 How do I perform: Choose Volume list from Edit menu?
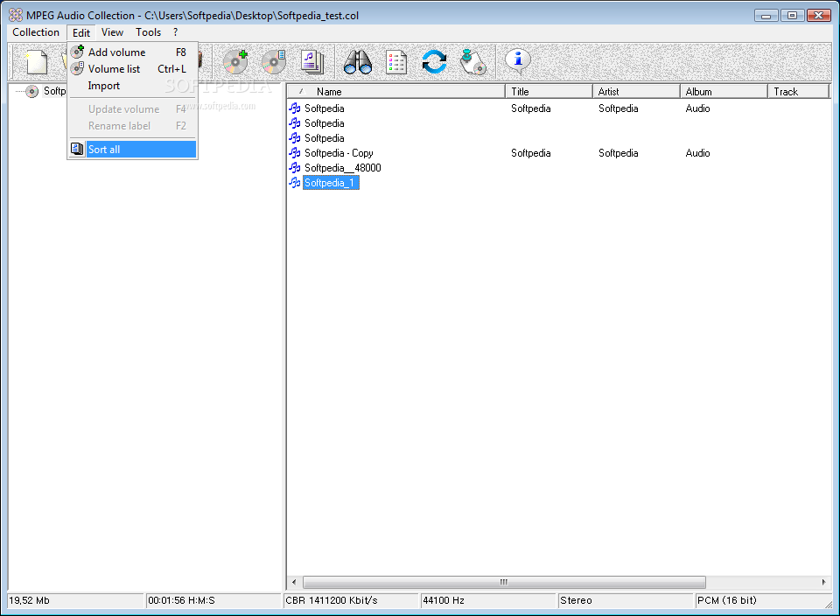coord(133,68)
